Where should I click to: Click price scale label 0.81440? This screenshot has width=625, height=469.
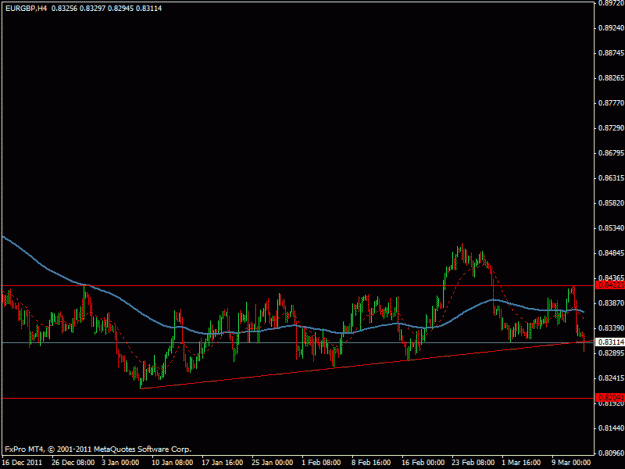(x=611, y=428)
